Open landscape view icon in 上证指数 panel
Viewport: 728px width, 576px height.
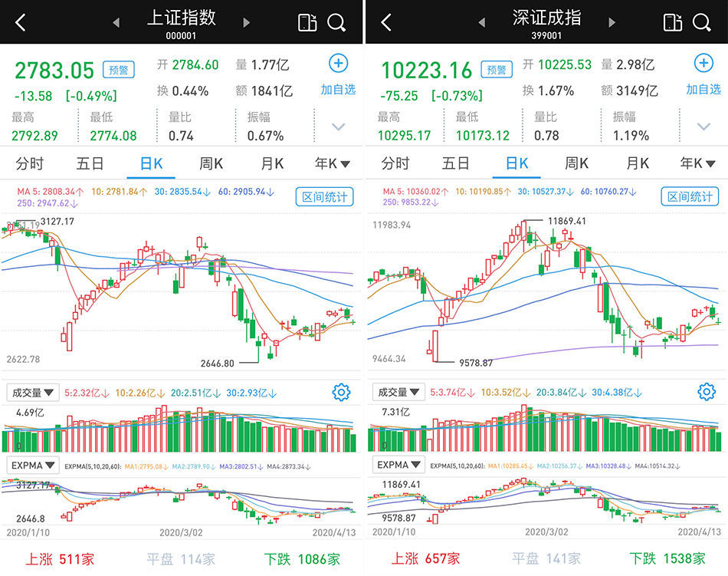(x=307, y=22)
